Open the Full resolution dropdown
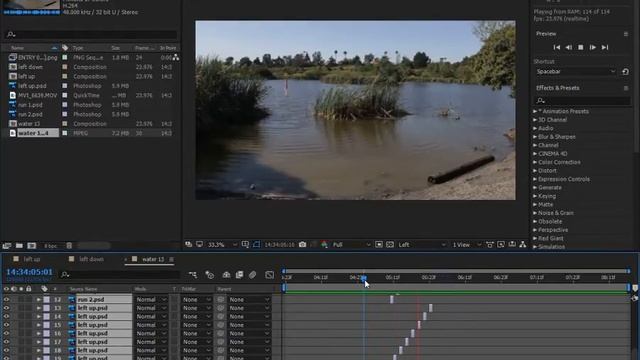 tap(351, 244)
